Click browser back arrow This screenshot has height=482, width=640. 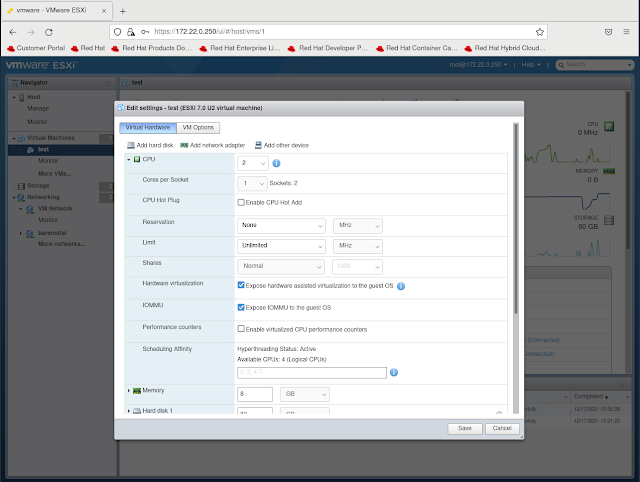point(13,32)
